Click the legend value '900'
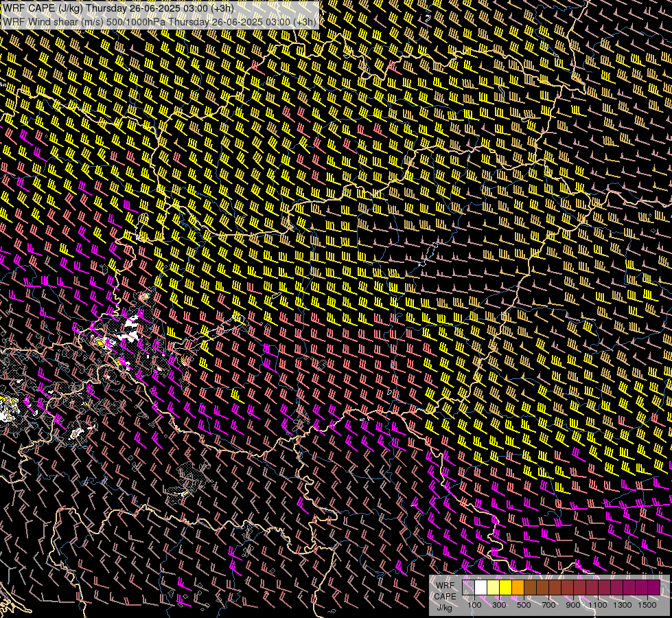 (x=573, y=605)
